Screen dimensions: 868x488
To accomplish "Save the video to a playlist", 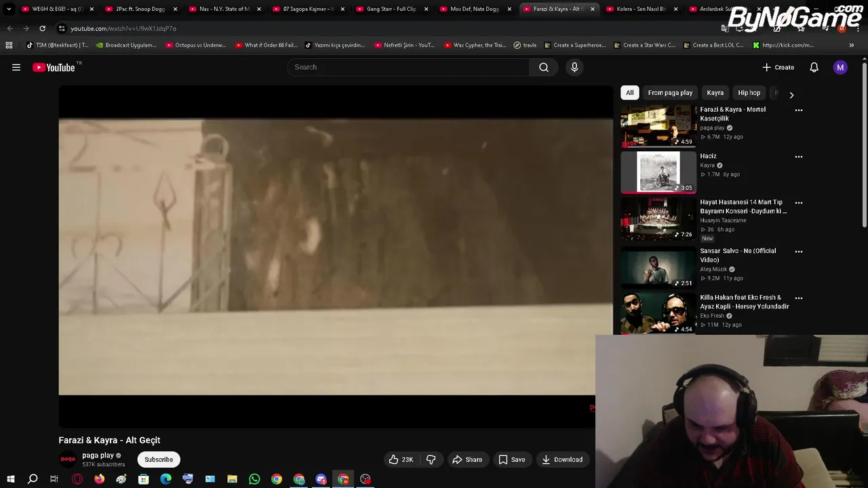I will (x=511, y=460).
